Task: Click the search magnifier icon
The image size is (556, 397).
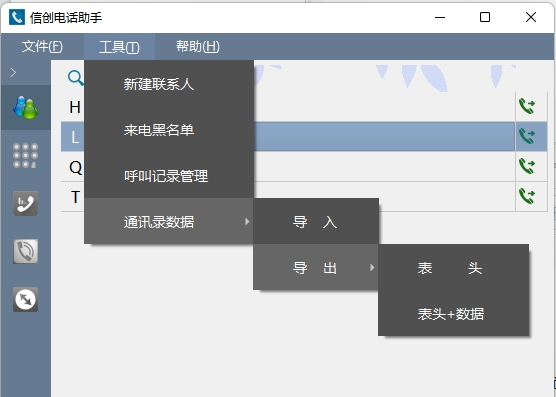Action: [75, 78]
